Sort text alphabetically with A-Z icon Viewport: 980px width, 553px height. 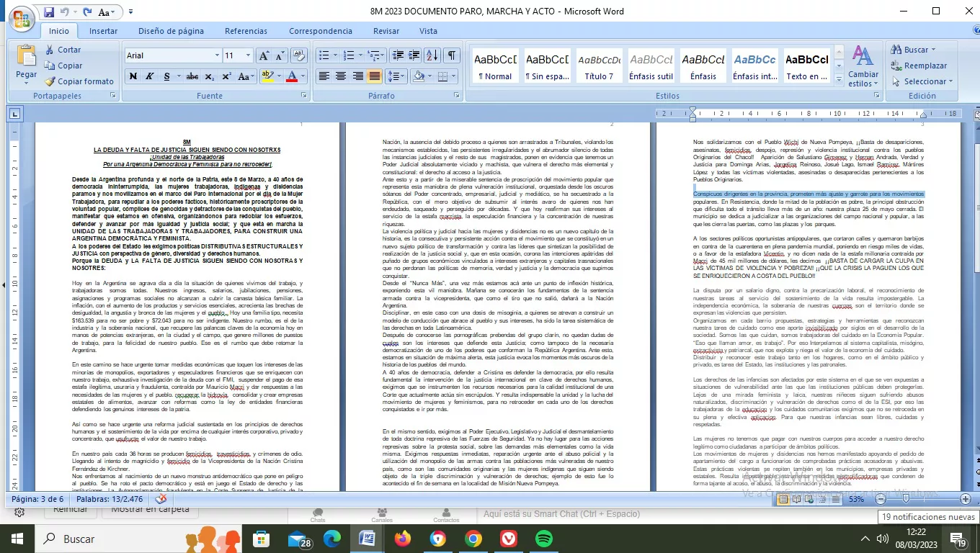click(432, 55)
